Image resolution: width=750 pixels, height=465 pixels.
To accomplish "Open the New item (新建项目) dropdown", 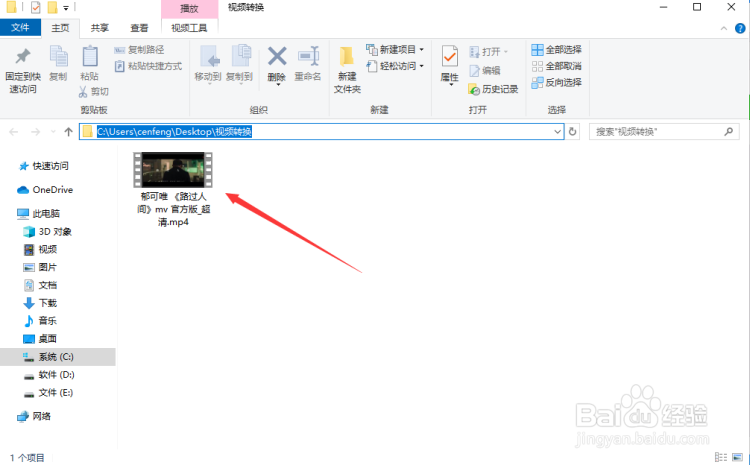I will (395, 50).
